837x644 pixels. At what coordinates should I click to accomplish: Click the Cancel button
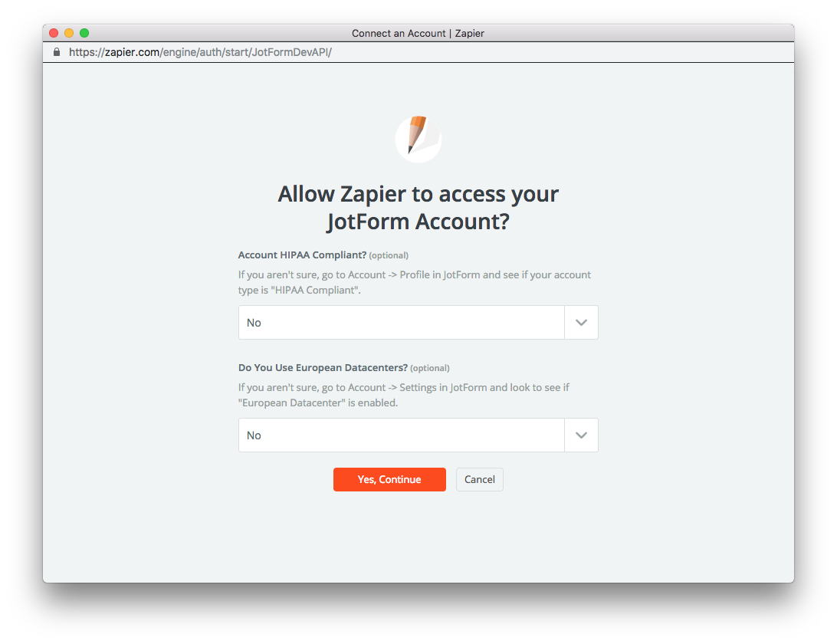click(x=479, y=479)
